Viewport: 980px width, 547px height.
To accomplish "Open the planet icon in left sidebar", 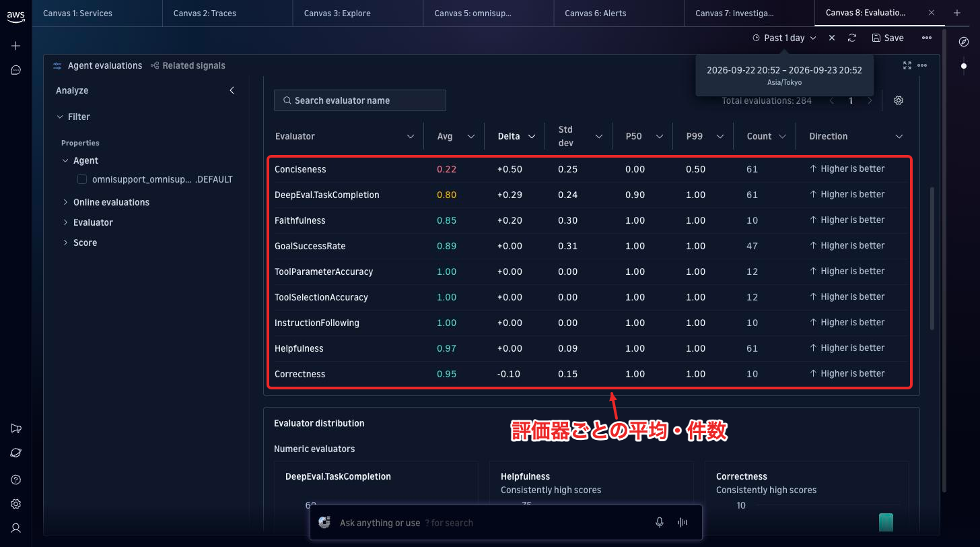I will [16, 453].
